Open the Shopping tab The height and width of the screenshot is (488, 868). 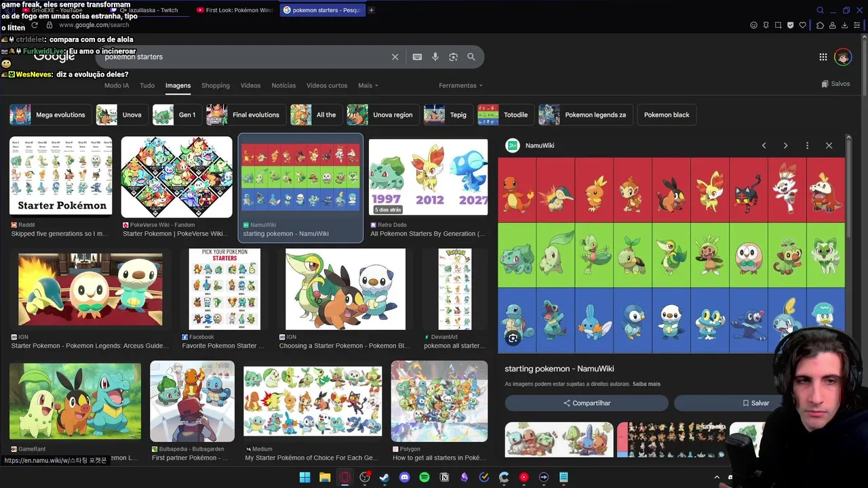tap(216, 85)
